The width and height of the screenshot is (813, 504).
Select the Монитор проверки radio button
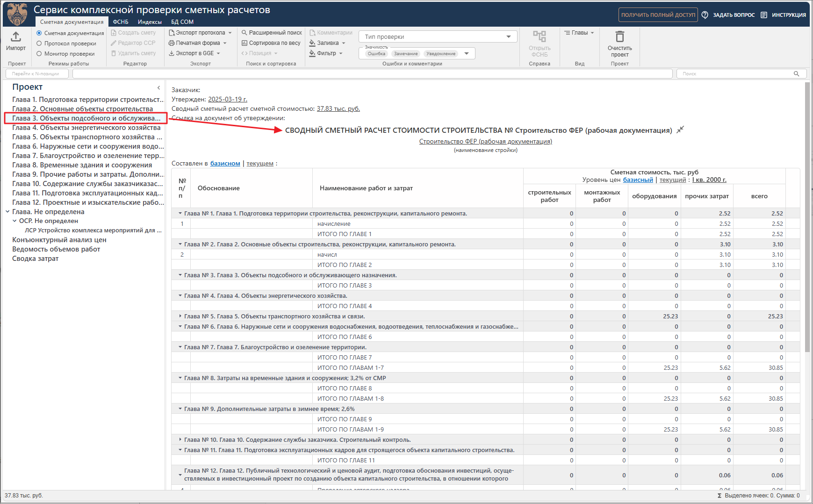coord(39,54)
